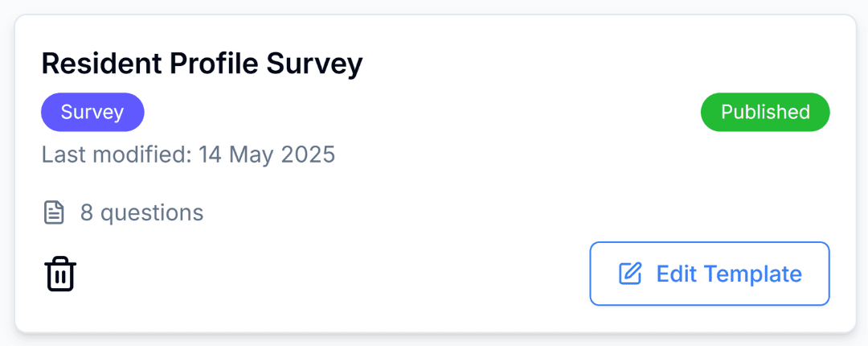Select the questions page icon

(53, 213)
